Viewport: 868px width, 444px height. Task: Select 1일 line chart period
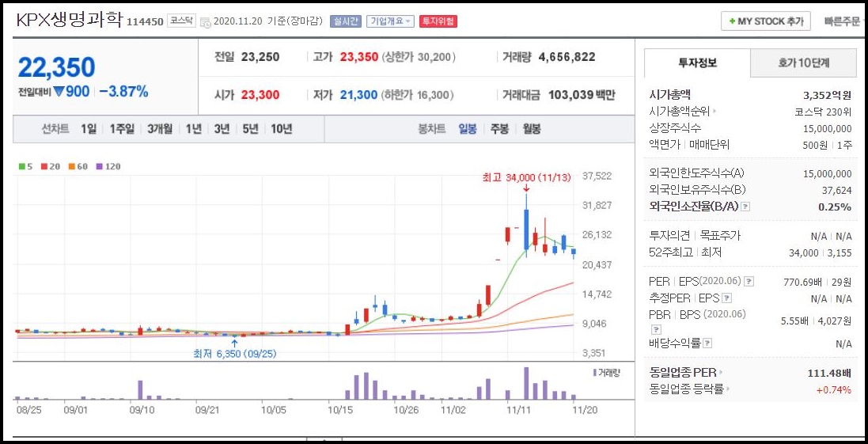coord(89,129)
